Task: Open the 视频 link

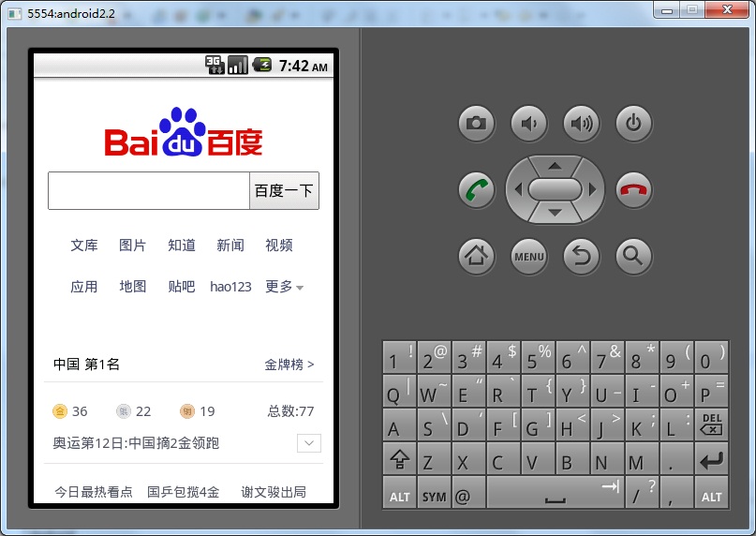Action: [278, 246]
